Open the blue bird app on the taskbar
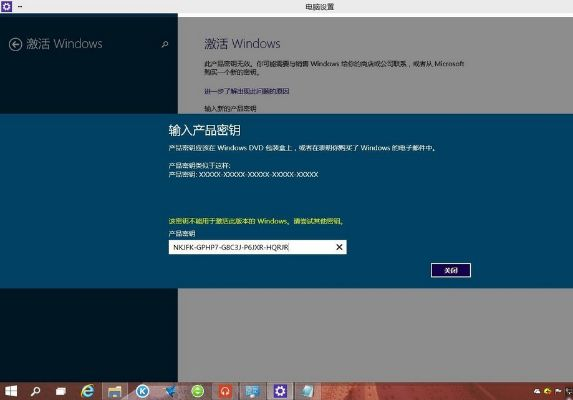Image resolution: width=573 pixels, height=400 pixels. (x=170, y=391)
